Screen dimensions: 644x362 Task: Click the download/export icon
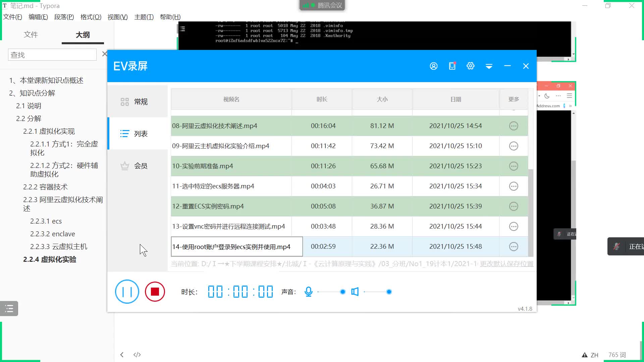click(489, 66)
